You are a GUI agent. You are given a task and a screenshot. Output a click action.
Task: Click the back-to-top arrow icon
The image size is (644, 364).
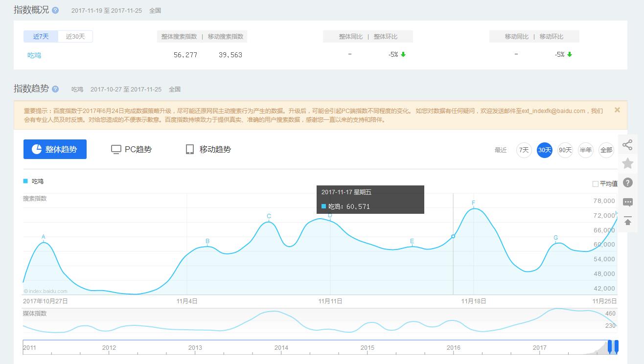(628, 221)
